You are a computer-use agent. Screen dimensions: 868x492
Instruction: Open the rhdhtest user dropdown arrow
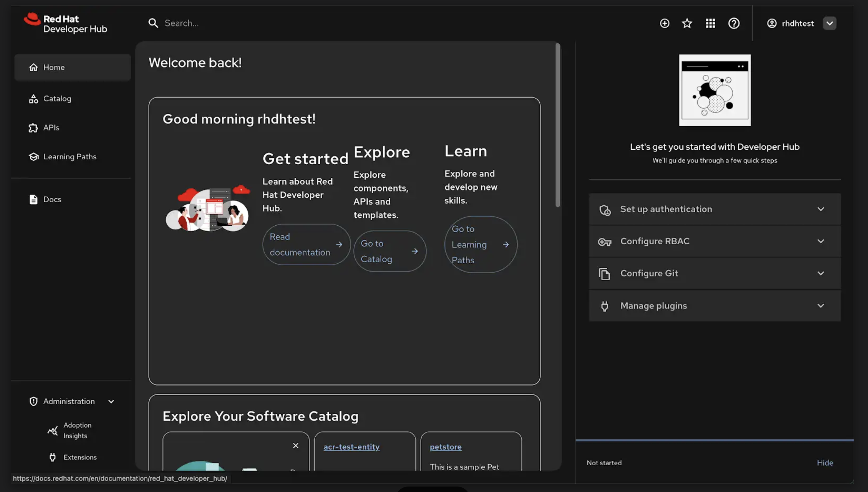pos(829,23)
